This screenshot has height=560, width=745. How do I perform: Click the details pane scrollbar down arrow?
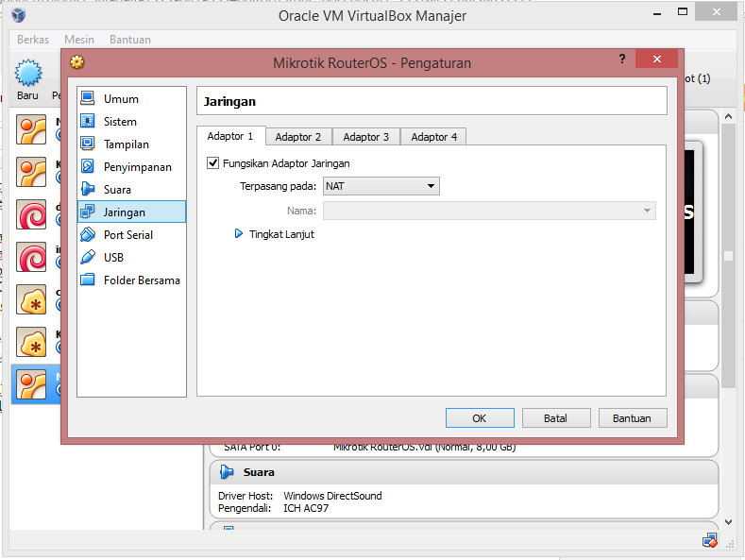728,522
